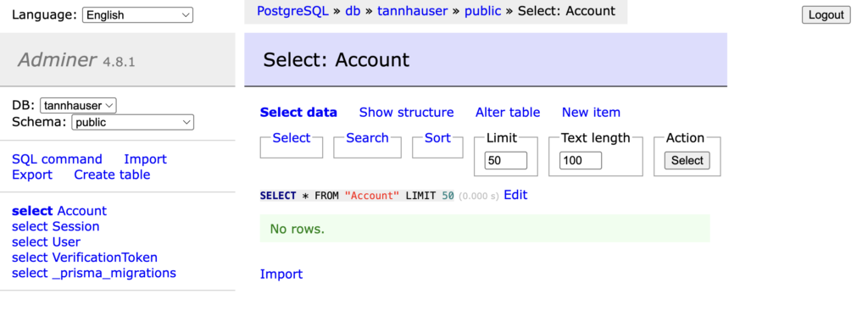The width and height of the screenshot is (868, 327).
Task: Click the Action Select button
Action: point(687,160)
